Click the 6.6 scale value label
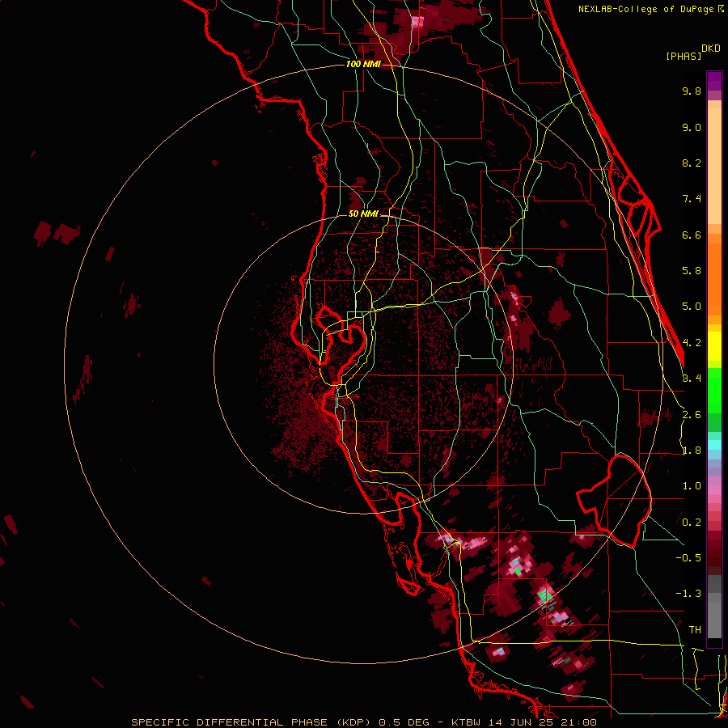The width and height of the screenshot is (728, 728). pyautogui.click(x=692, y=235)
